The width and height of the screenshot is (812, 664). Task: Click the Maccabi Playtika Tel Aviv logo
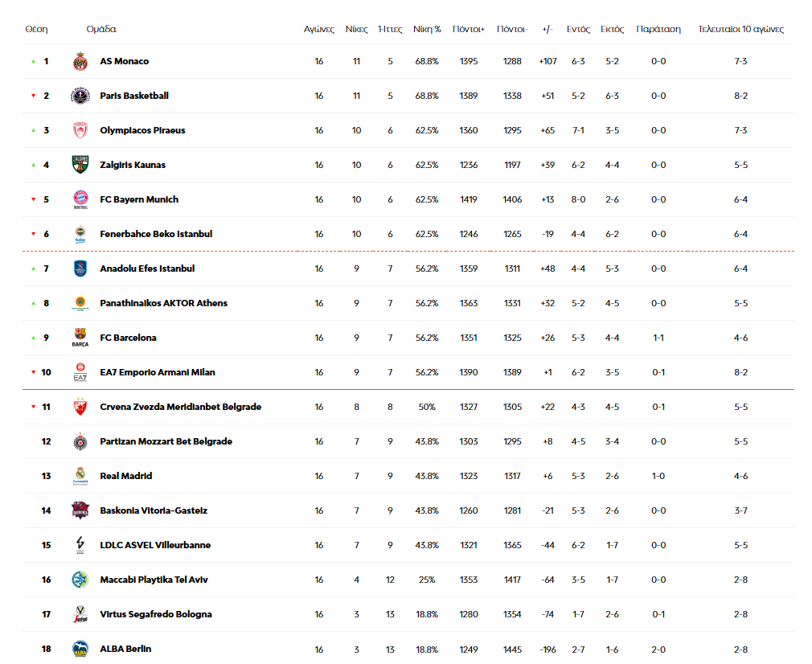[x=80, y=580]
